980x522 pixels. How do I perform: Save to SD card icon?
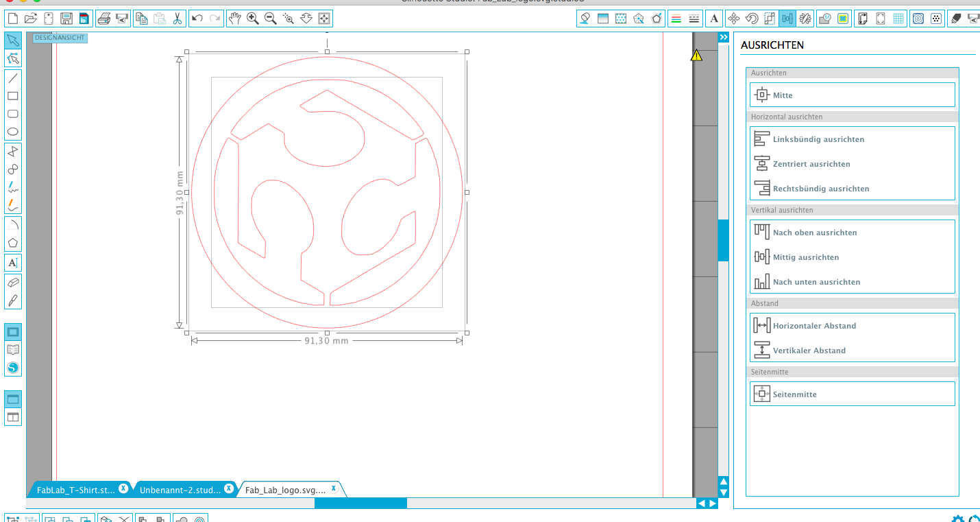[x=84, y=19]
